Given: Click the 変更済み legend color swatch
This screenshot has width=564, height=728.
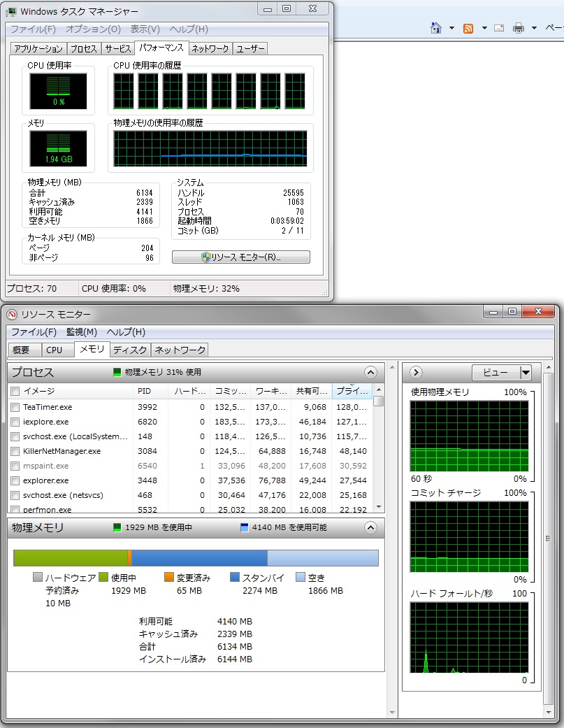Looking at the screenshot, I should pos(169,577).
